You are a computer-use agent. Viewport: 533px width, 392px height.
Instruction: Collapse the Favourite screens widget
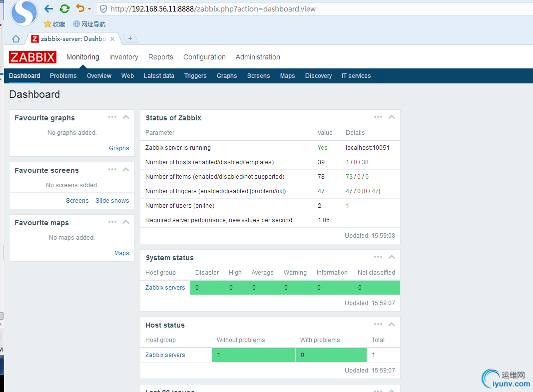pyautogui.click(x=126, y=169)
